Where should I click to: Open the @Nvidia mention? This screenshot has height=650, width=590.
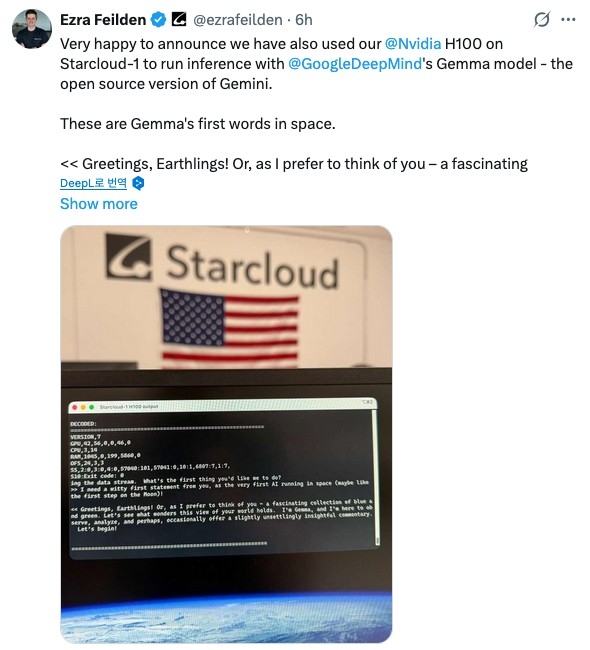tap(413, 44)
